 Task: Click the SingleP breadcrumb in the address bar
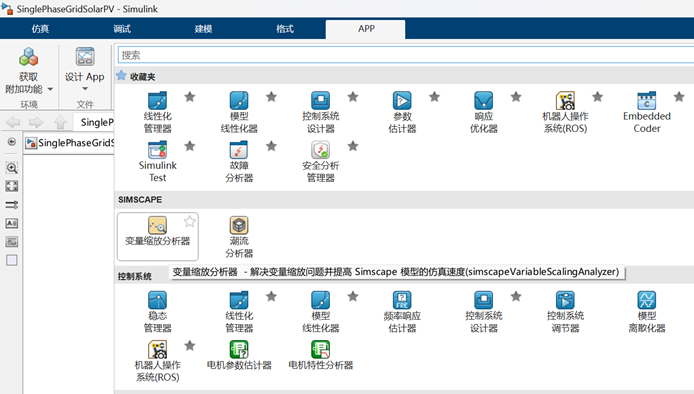[x=96, y=122]
